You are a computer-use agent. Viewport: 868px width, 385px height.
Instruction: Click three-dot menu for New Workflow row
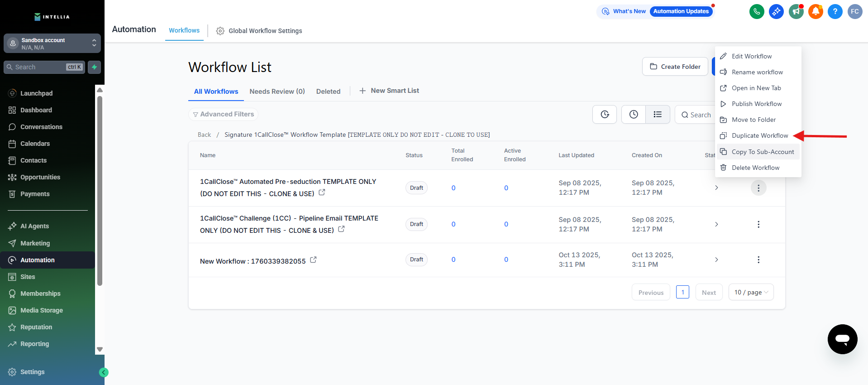(758, 260)
